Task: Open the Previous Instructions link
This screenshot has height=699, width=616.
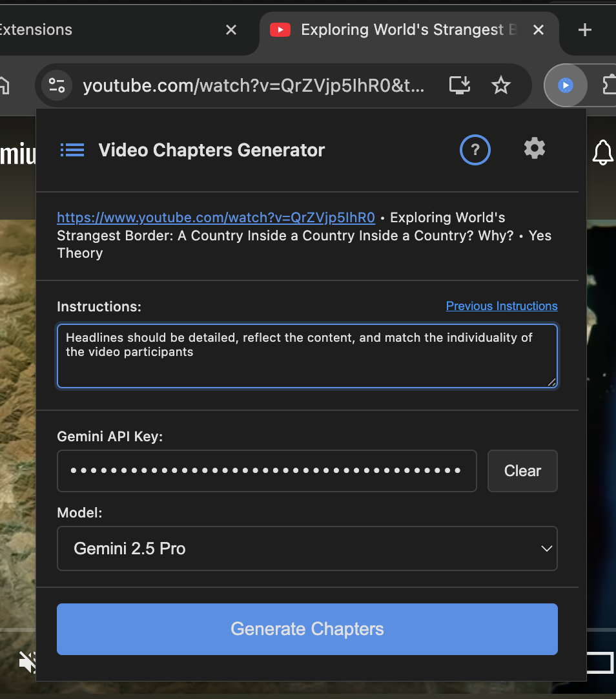Action: tap(502, 306)
